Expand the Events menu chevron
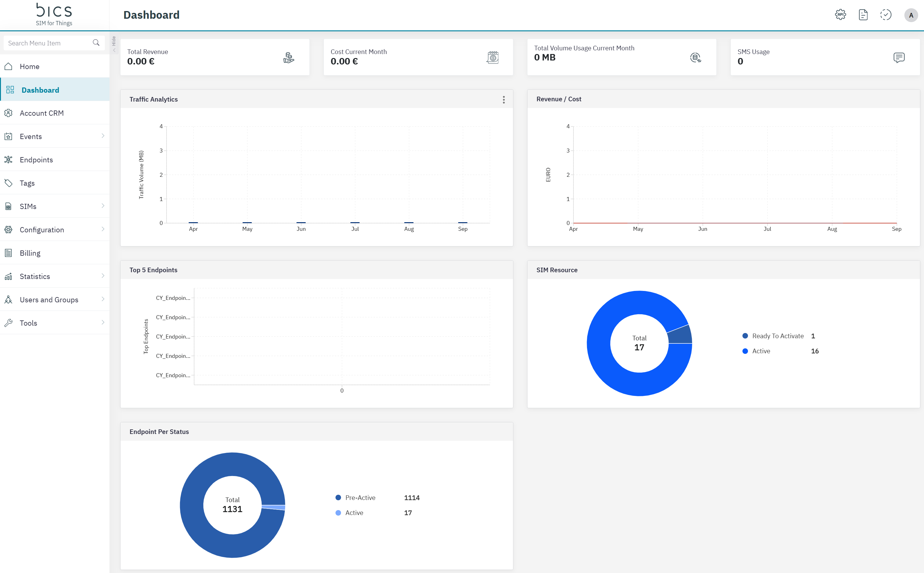Image resolution: width=924 pixels, height=573 pixels. click(103, 136)
